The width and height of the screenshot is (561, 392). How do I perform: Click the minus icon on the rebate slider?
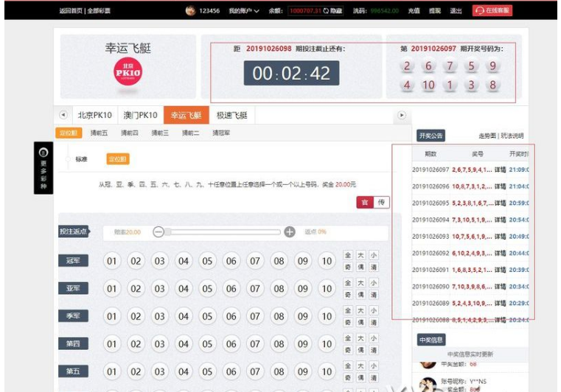[158, 232]
